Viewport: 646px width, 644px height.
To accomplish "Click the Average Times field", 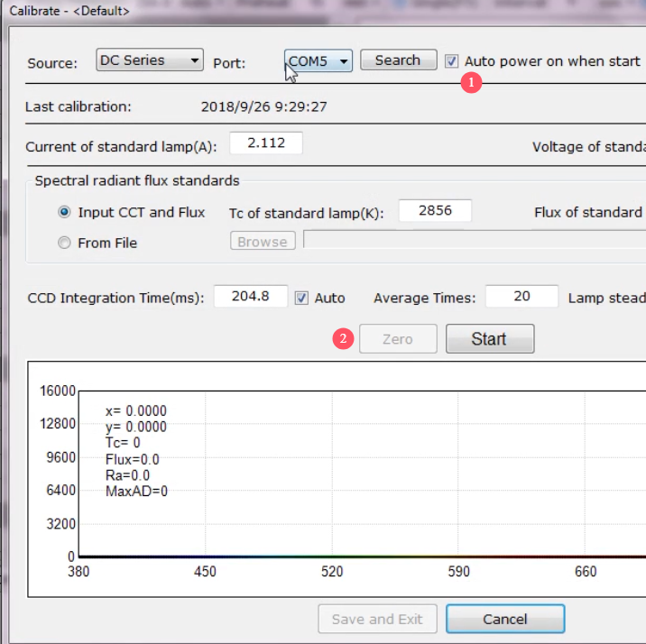I will 521,296.
